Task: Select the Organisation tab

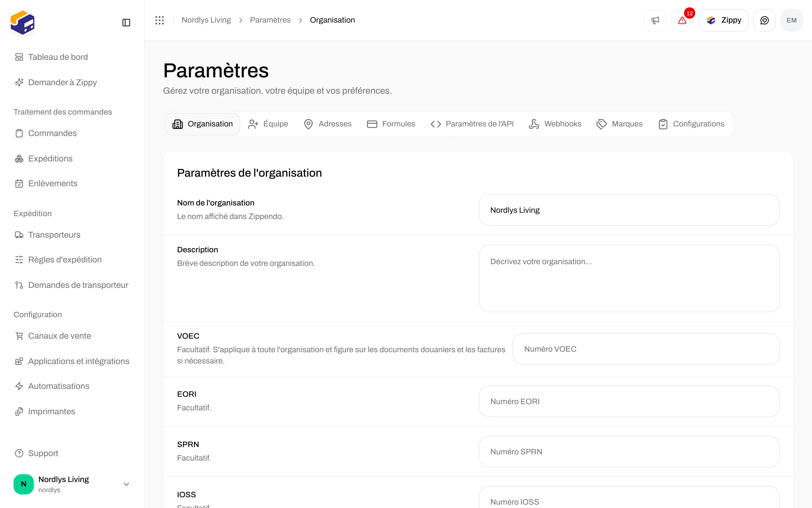Action: pos(202,124)
